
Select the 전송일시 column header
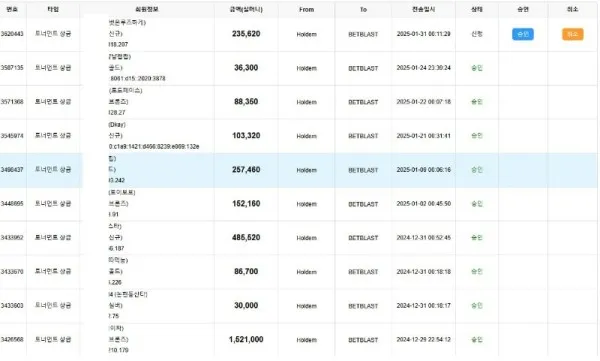(x=423, y=9)
